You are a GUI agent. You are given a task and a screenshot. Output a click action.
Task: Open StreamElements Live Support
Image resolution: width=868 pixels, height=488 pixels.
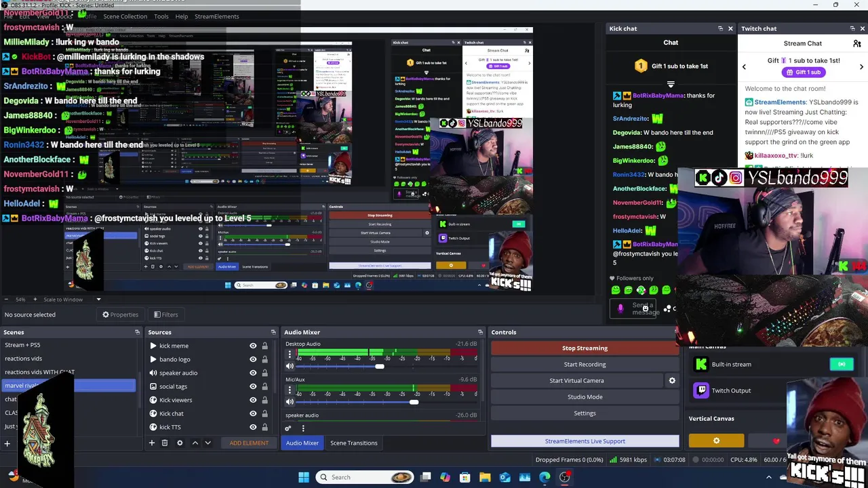(x=585, y=441)
